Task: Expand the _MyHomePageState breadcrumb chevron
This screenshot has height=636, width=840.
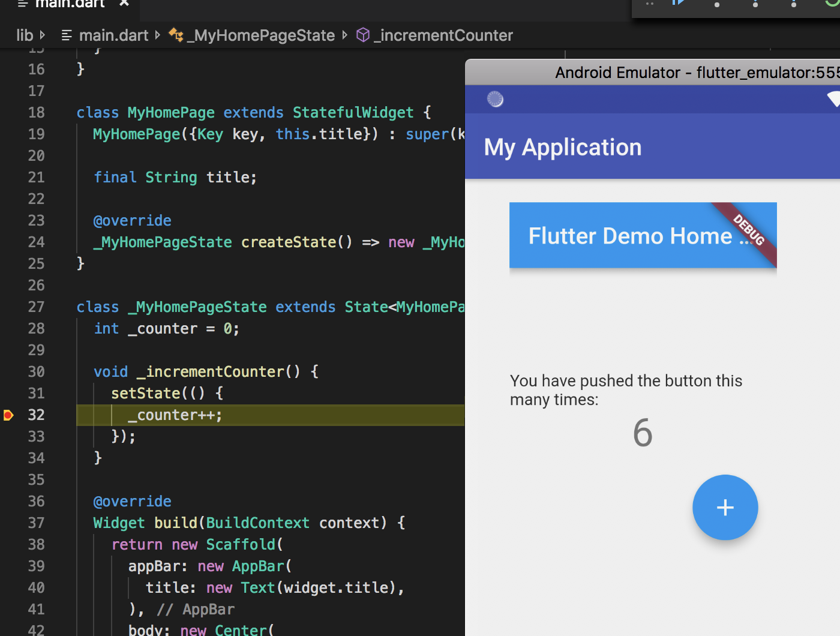Action: tap(344, 35)
